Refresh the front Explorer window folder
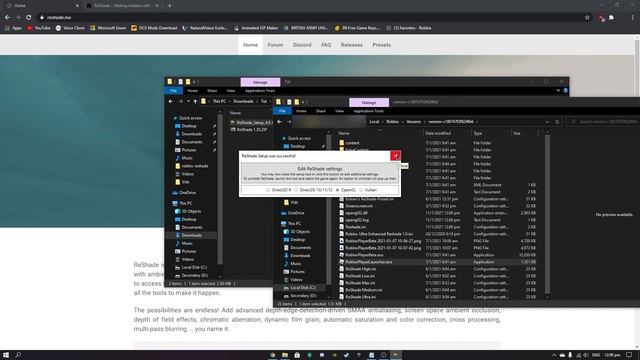This screenshot has height=360, width=640. pos(557,122)
